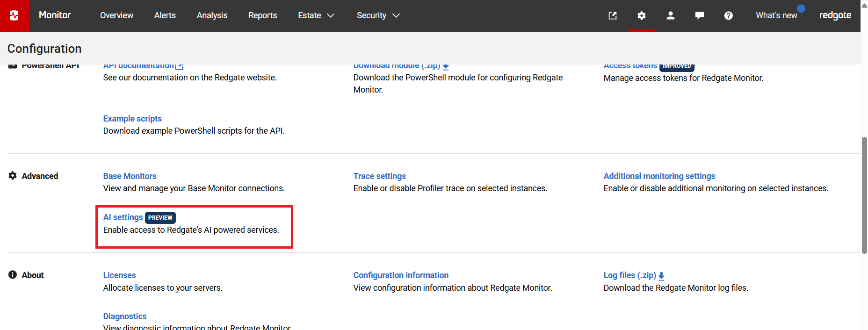Open What's new notifications
Image resolution: width=868 pixels, height=330 pixels.
(x=776, y=15)
